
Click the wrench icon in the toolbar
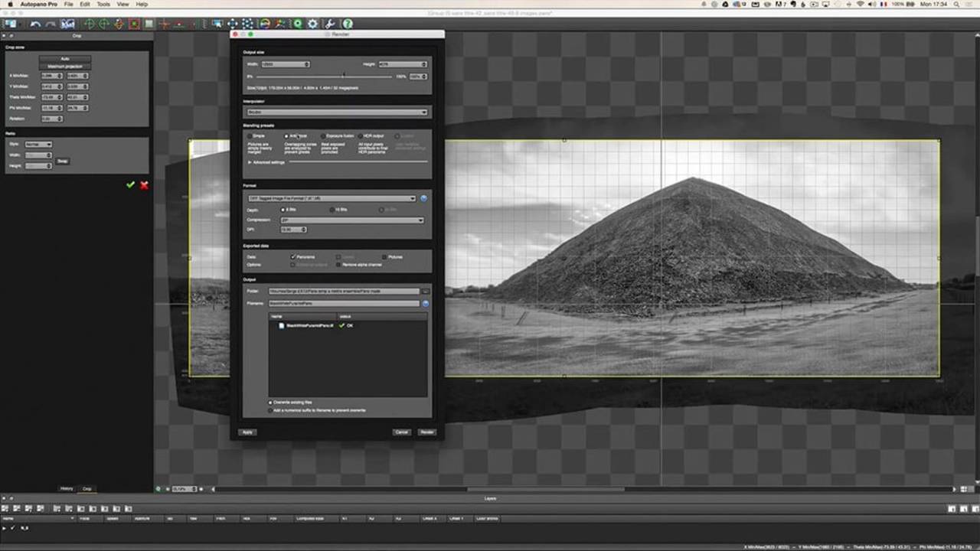(330, 24)
